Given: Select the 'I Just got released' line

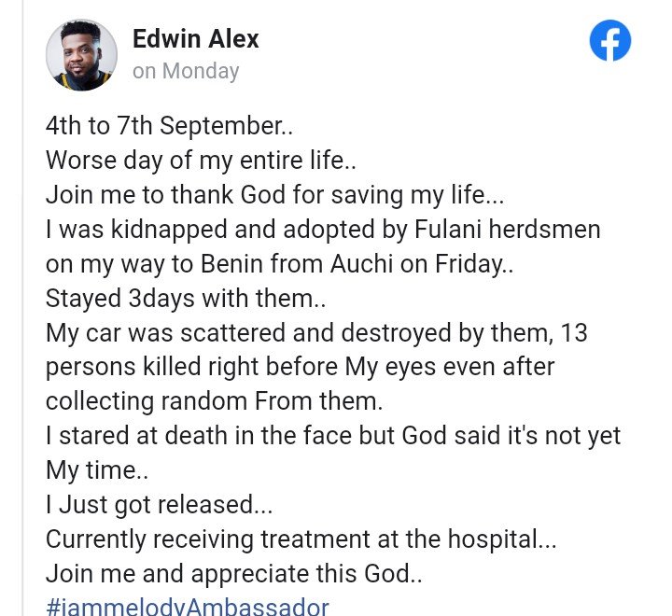Looking at the screenshot, I should click(x=159, y=505).
